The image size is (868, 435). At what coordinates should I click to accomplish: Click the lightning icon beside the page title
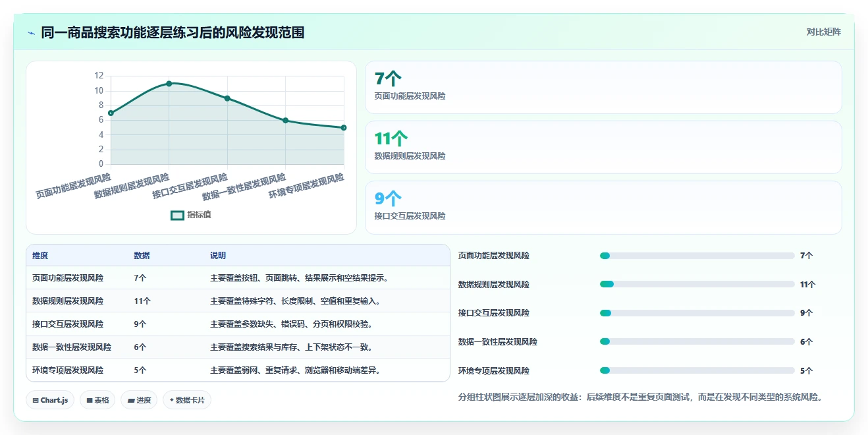[x=31, y=33]
